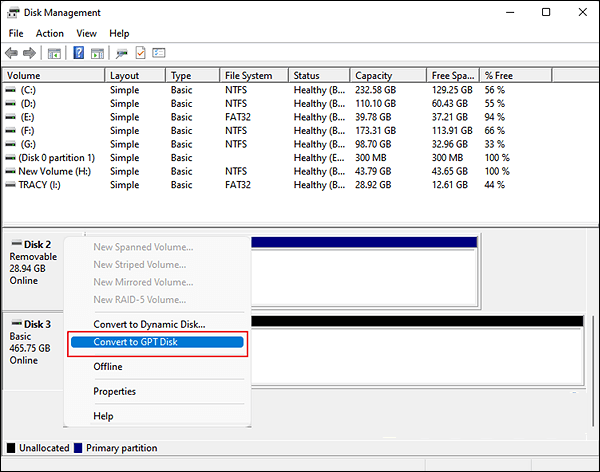Open the View menu
The height and width of the screenshot is (472, 600).
(x=86, y=33)
